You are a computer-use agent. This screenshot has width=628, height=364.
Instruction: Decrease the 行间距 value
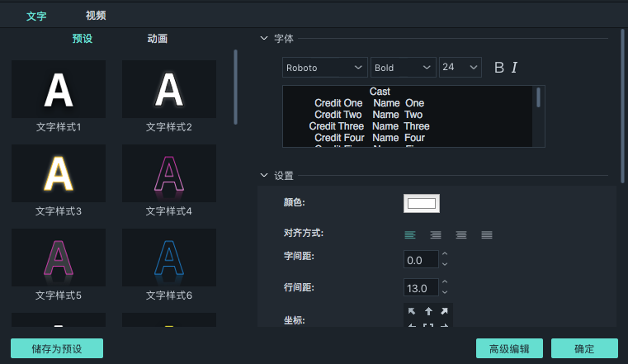coord(445,292)
